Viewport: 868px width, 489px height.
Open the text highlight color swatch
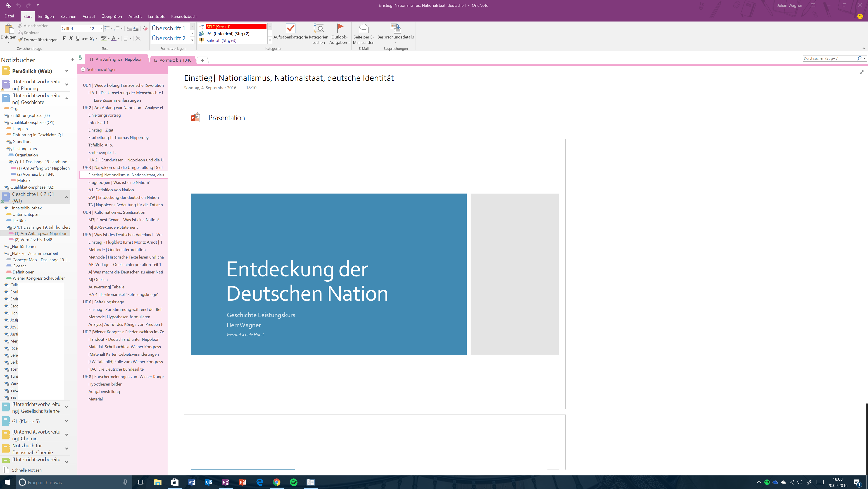pos(103,38)
